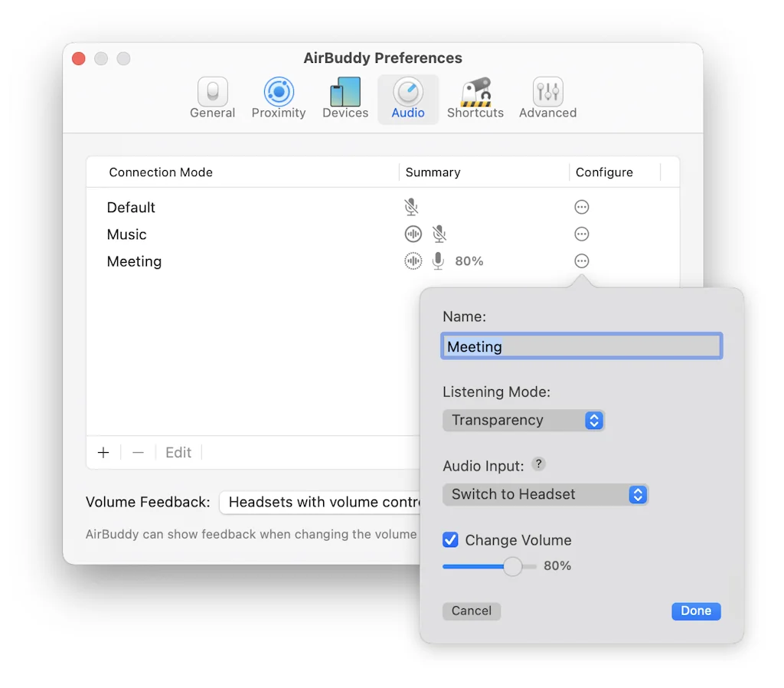Select the Default connection mode row

383,207
